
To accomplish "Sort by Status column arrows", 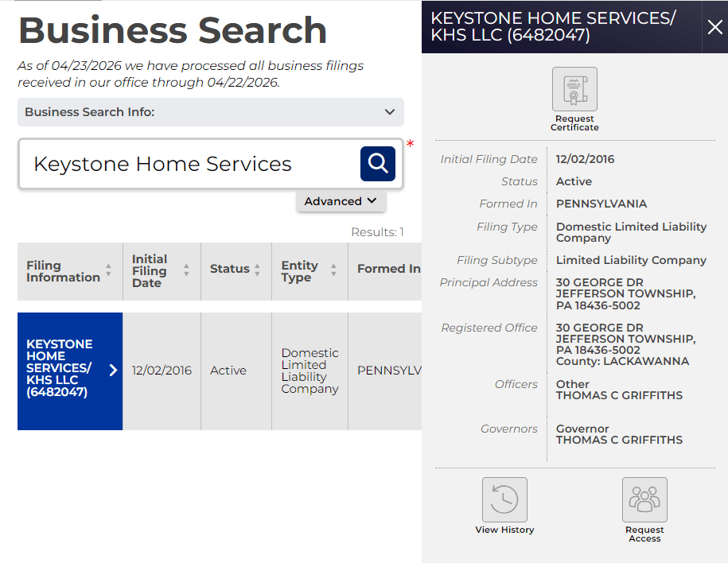I will (257, 270).
